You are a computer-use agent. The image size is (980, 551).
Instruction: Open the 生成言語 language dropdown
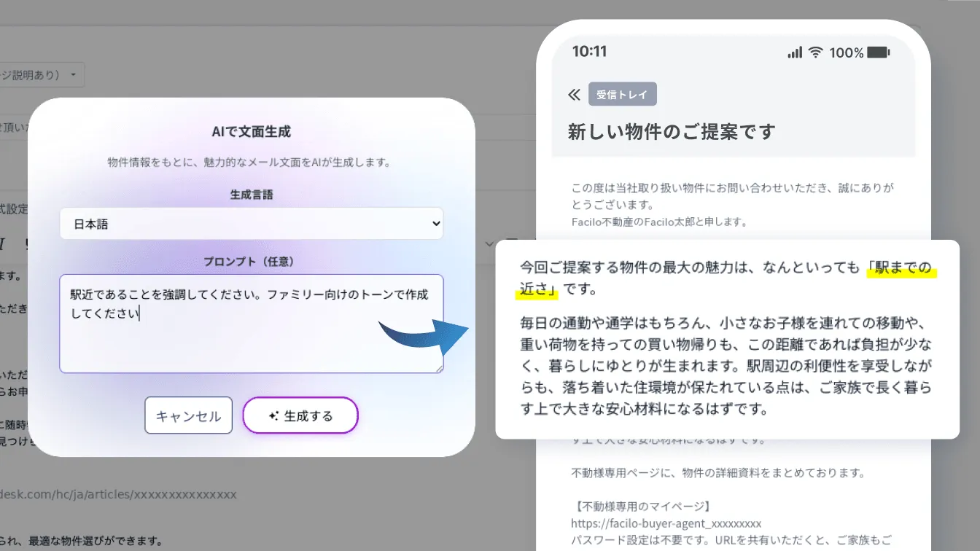(251, 224)
